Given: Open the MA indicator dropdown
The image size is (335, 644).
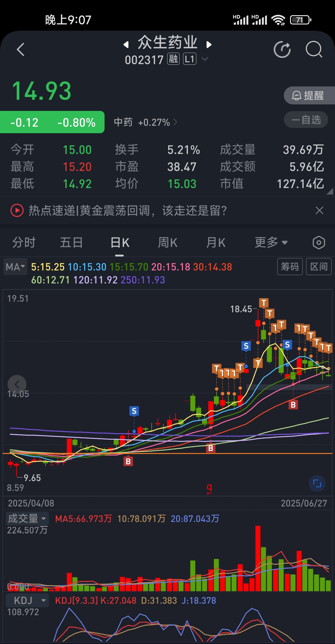Looking at the screenshot, I should [16, 267].
